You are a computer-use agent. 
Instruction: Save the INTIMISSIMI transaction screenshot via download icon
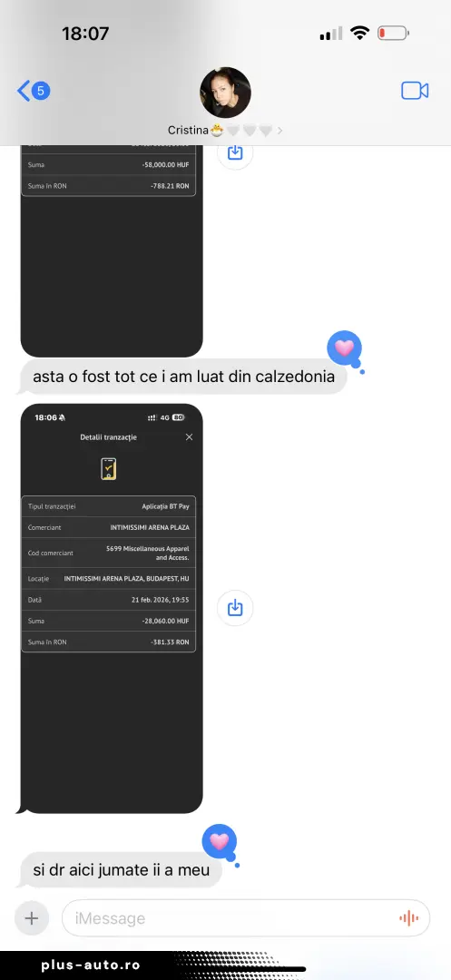[x=235, y=607]
